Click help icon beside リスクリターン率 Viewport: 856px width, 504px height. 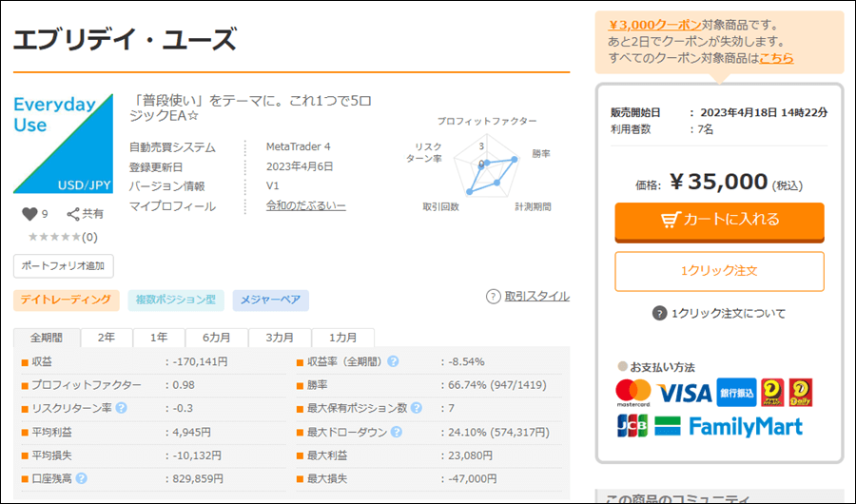click(121, 408)
